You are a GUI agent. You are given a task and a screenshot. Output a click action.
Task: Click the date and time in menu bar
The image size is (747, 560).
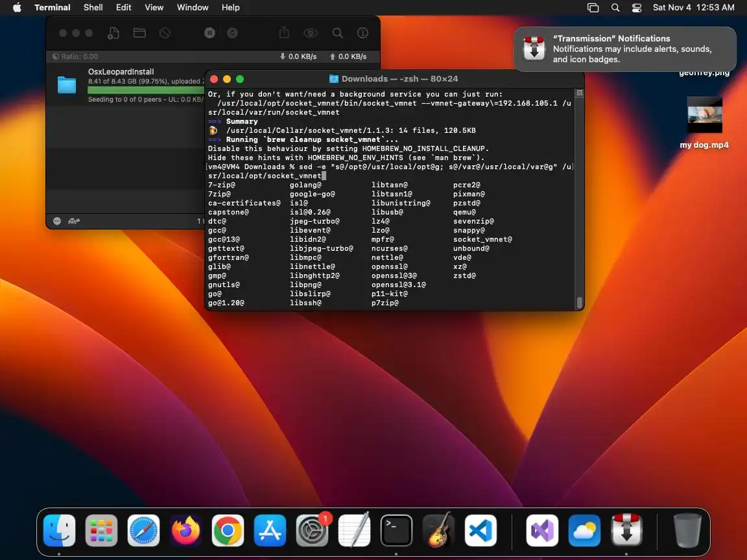tap(694, 8)
